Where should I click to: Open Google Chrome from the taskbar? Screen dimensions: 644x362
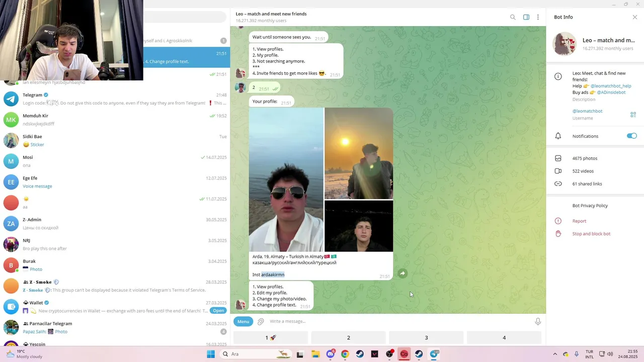345,354
